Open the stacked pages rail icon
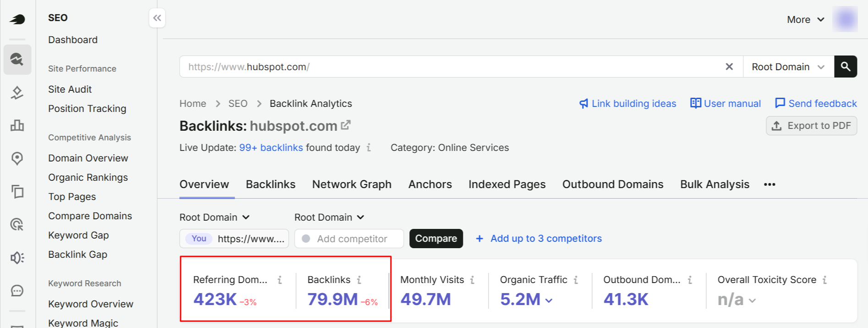The image size is (868, 328). [x=17, y=191]
